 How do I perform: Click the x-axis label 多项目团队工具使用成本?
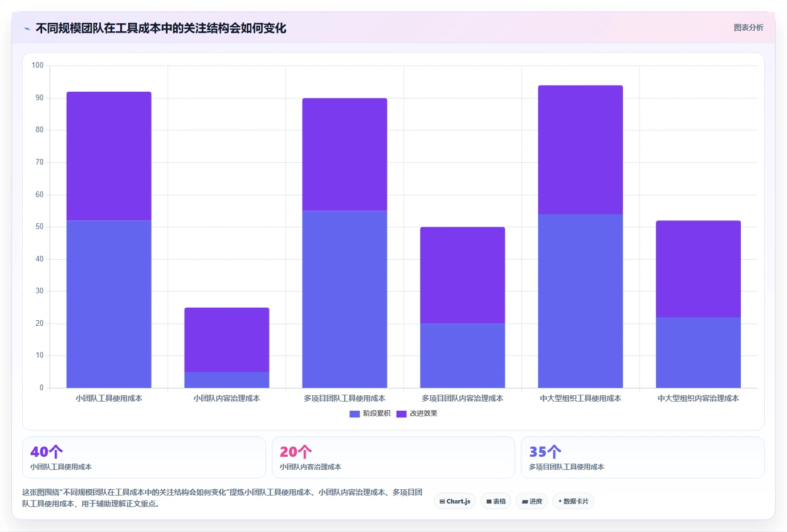345,399
